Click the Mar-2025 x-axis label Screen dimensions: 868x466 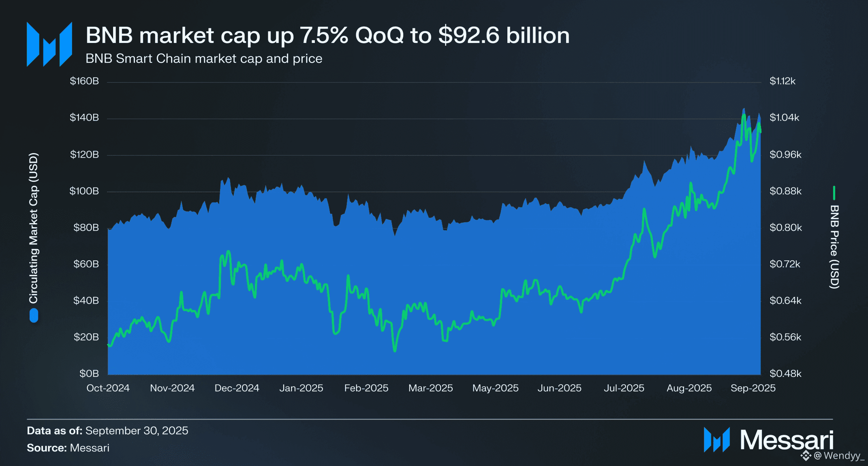click(x=430, y=388)
